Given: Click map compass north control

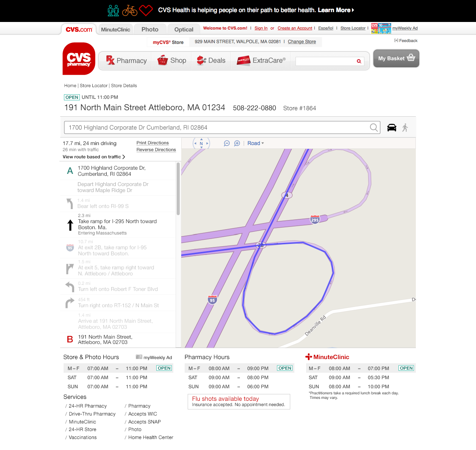Looking at the screenshot, I should (x=201, y=143).
